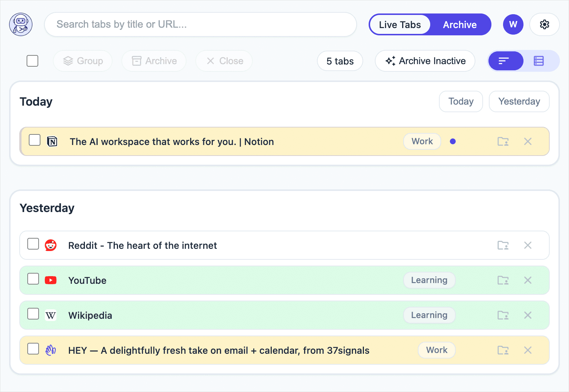Switch to the Archive view
Image resolution: width=569 pixels, height=392 pixels.
[460, 24]
